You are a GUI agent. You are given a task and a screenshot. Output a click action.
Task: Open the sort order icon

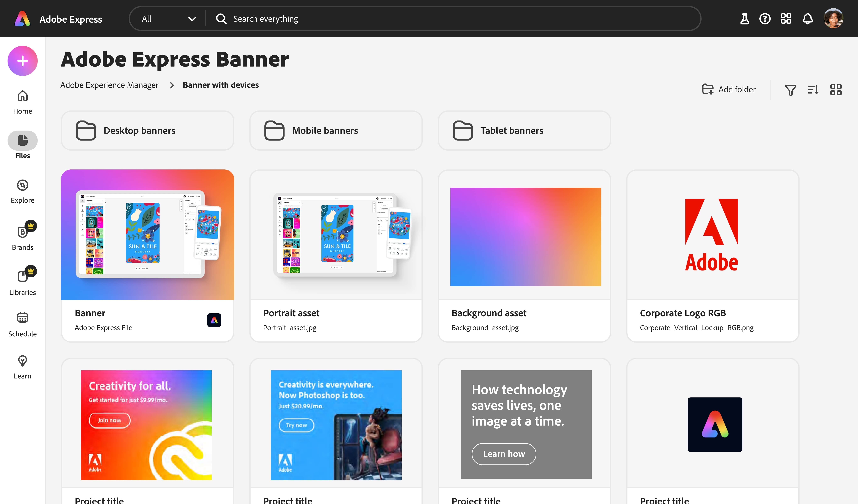click(813, 90)
